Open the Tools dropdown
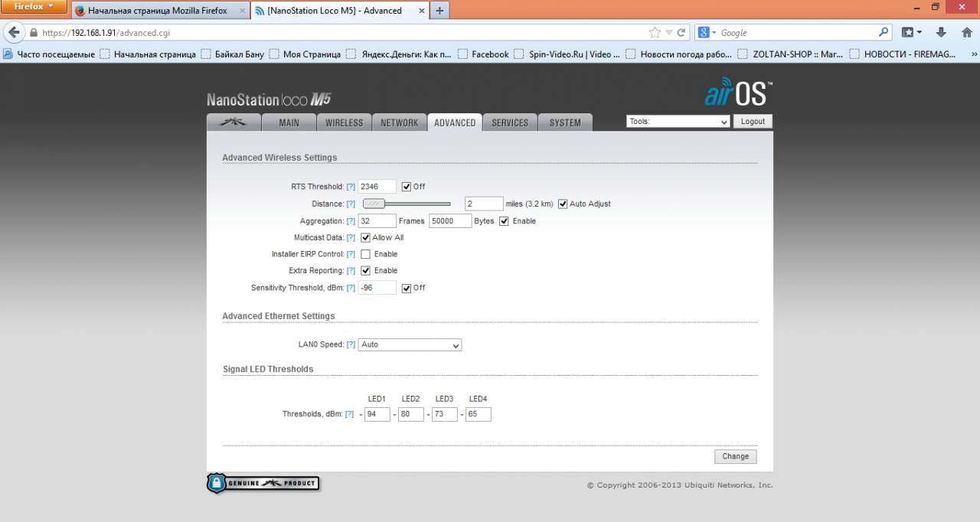980x522 pixels. (678, 122)
